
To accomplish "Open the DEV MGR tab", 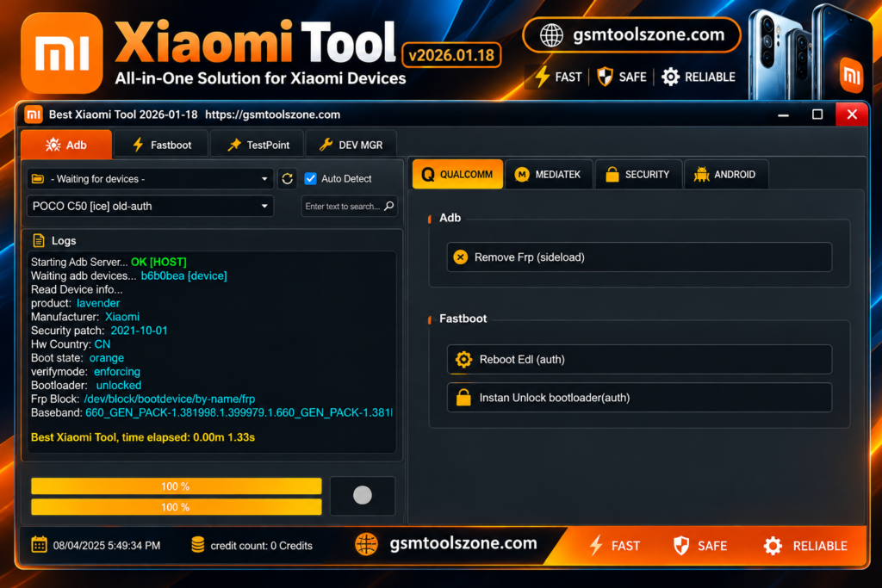I will [351, 145].
